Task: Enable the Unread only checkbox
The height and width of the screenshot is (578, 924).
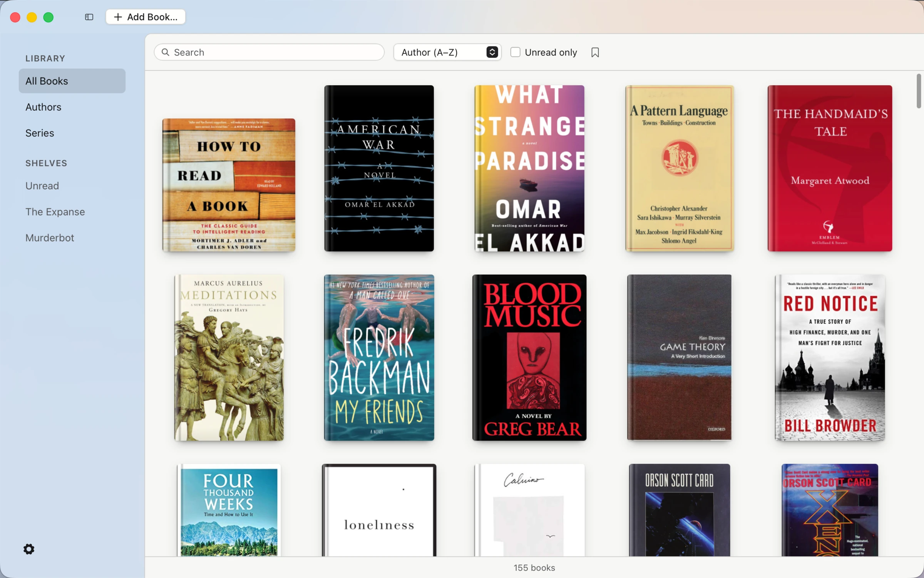Action: click(x=515, y=52)
